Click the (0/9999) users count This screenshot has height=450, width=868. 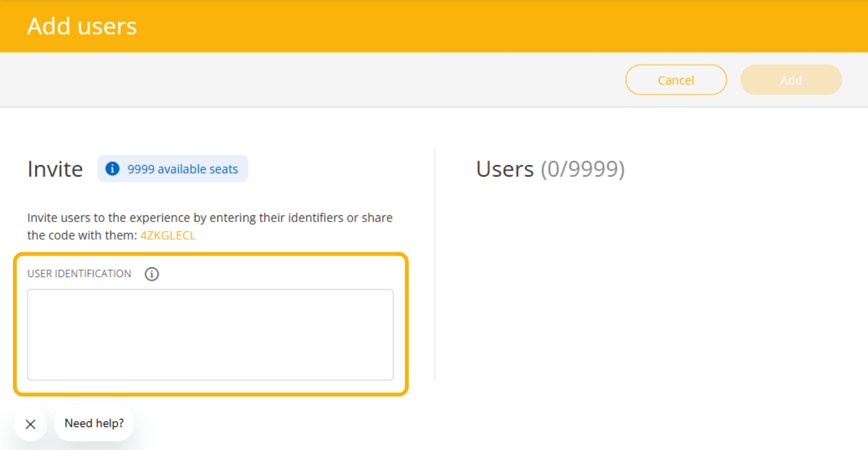pos(582,169)
